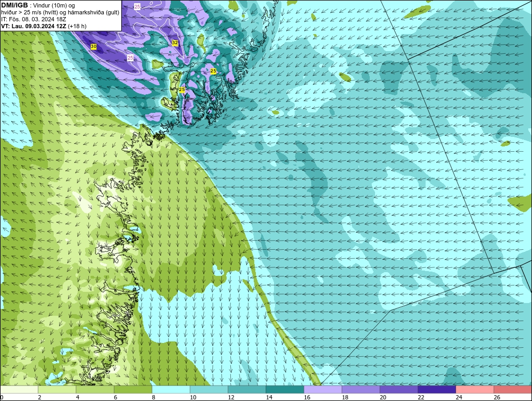This screenshot has width=532, height=401.
Task: Pick the 16–18 m/s lavender swatch
Action: point(323,389)
